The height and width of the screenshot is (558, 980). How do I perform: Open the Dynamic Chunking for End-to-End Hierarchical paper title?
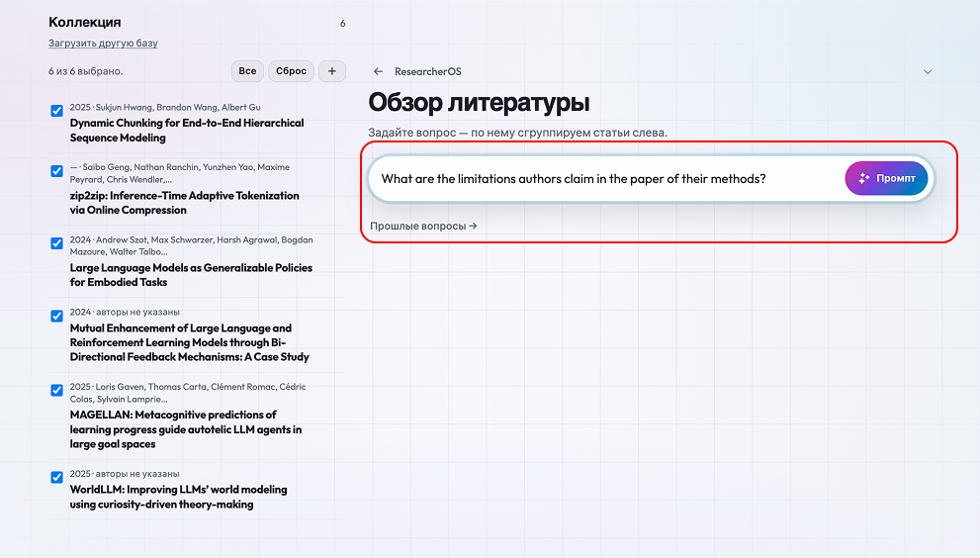tap(187, 131)
